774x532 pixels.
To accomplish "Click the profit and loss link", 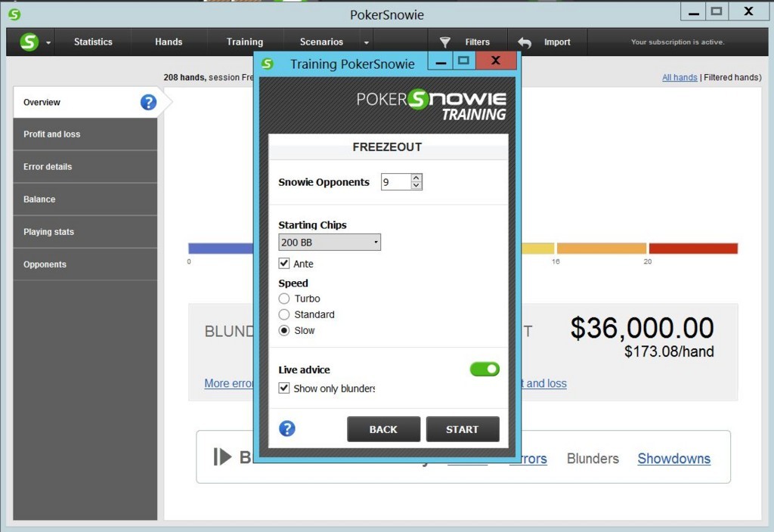I will coord(544,383).
